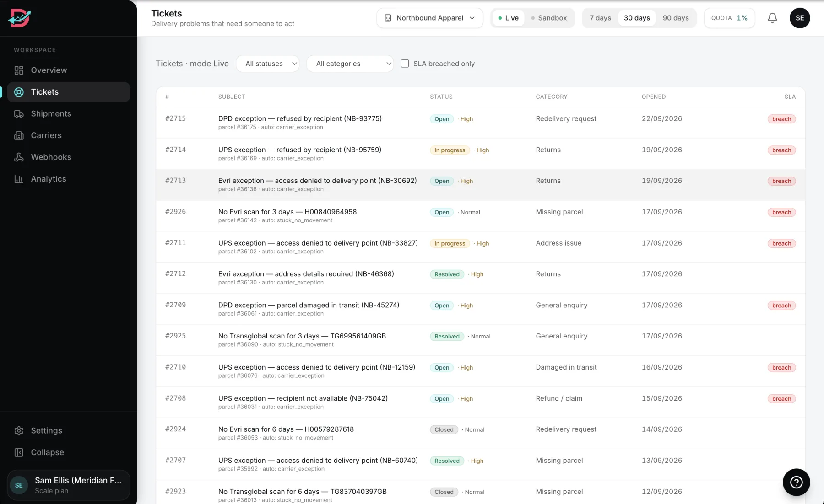824x504 pixels.
Task: Click the Webhooks icon
Action: click(19, 157)
